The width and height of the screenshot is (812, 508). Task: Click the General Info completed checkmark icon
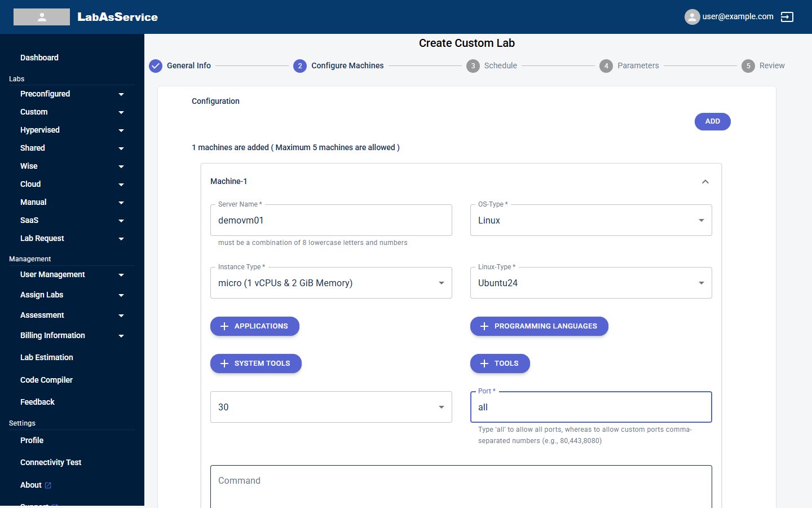156,66
